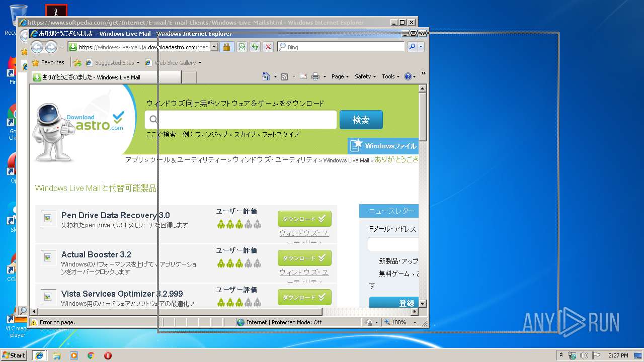Click the Bing search magnifier icon
644x362 pixels.
[412, 47]
